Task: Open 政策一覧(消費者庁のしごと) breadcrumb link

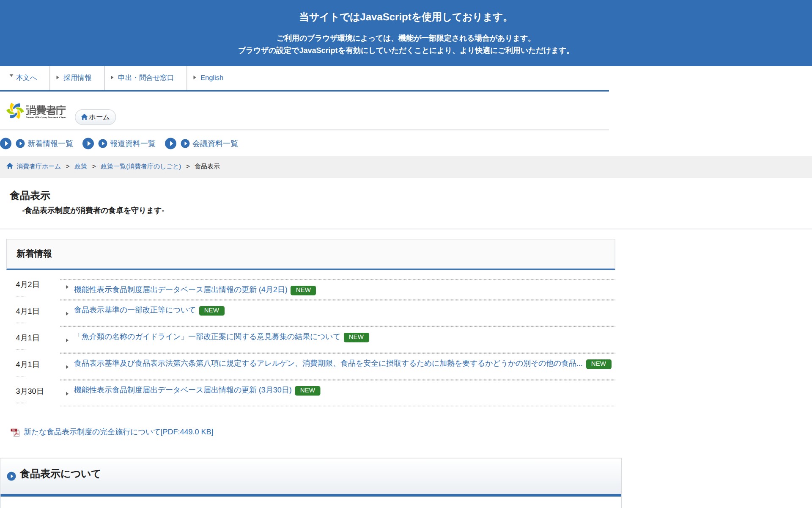Action: tap(140, 166)
